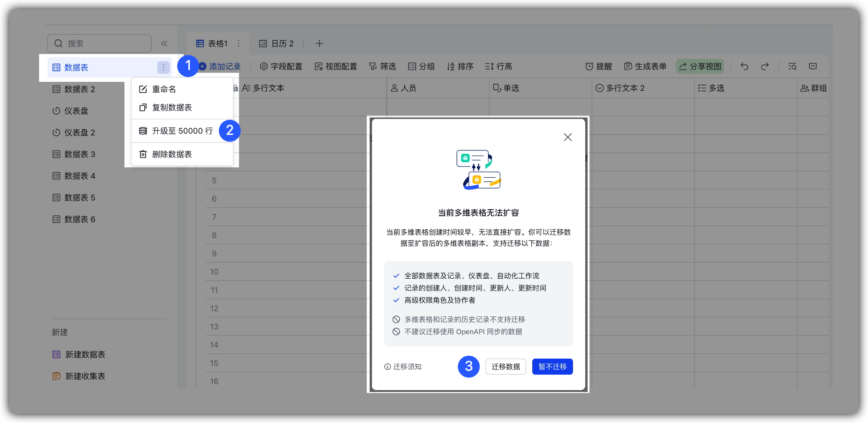Click the 暂不迁移 button

pos(552,367)
